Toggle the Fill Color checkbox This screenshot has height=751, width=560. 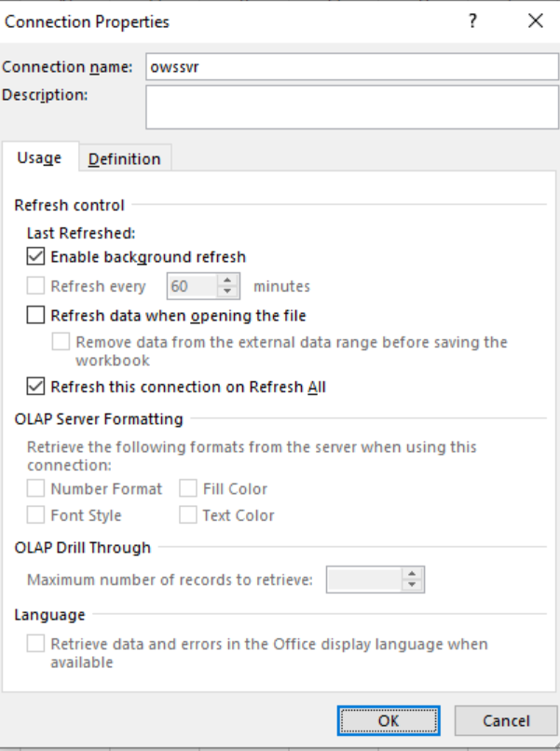coord(187,488)
